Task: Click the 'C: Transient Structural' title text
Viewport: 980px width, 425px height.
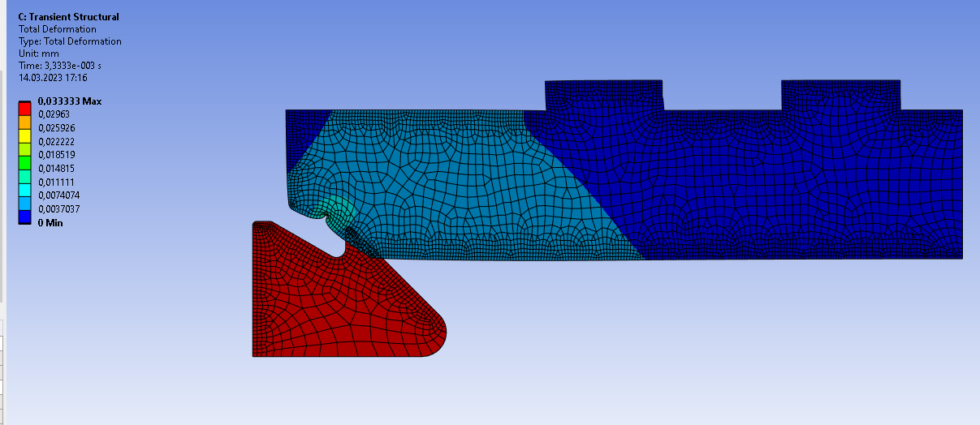Action: [69, 17]
